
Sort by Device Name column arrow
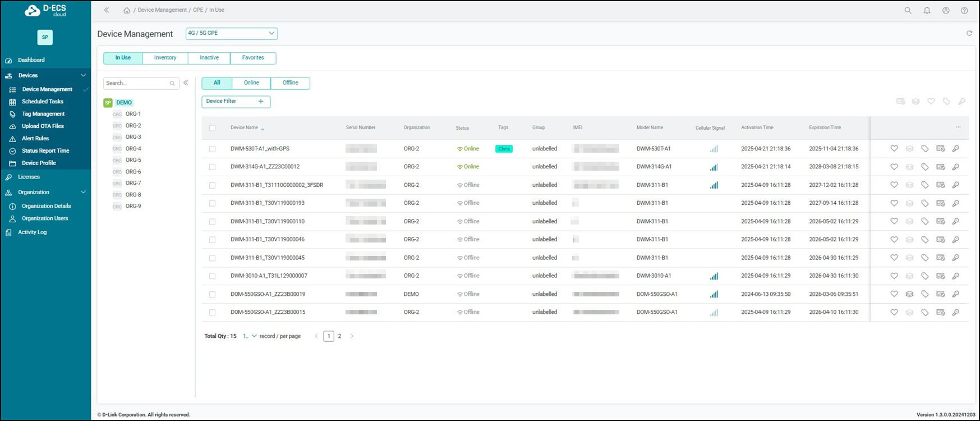click(263, 129)
